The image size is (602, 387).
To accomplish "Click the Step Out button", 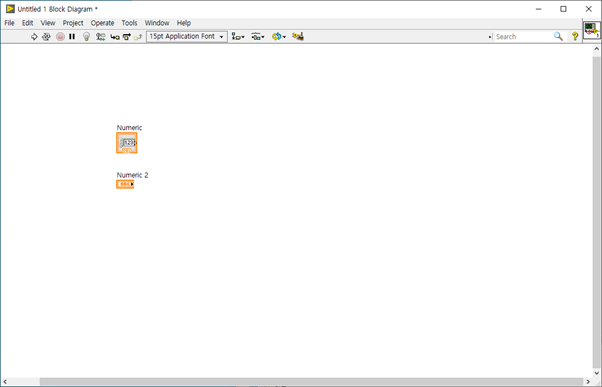I will 138,37.
